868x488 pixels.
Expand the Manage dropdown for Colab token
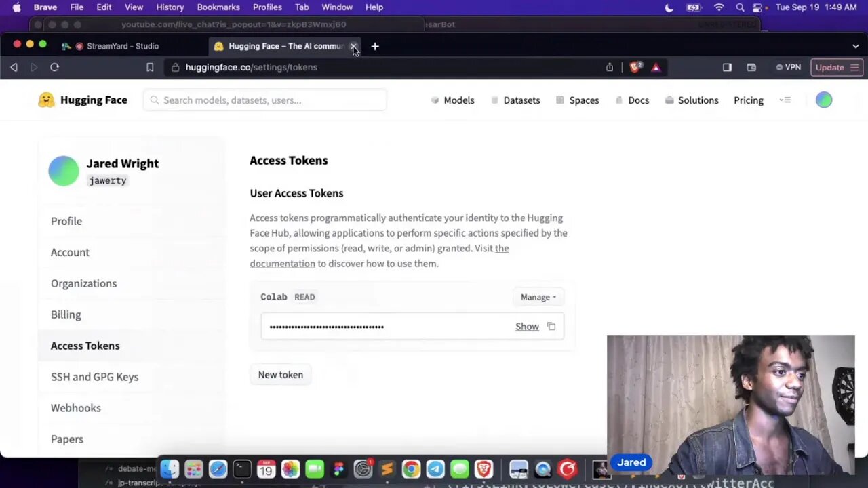[538, 297]
